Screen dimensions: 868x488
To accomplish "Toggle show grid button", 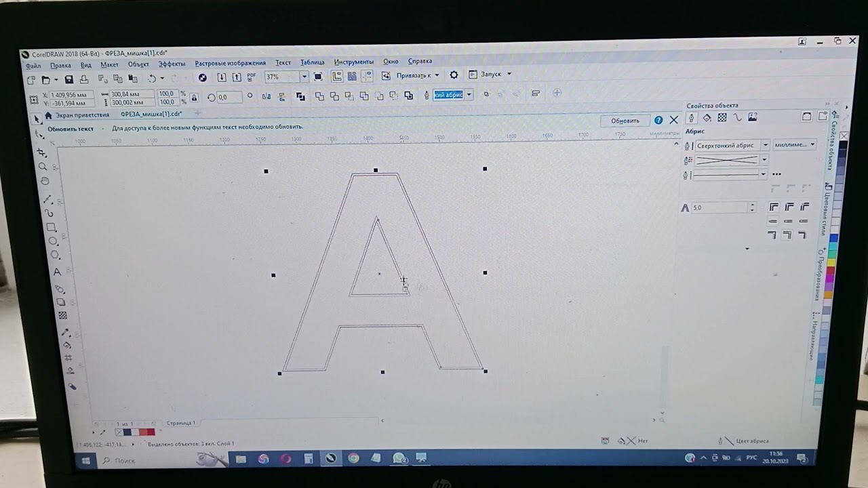I will pyautogui.click(x=352, y=77).
